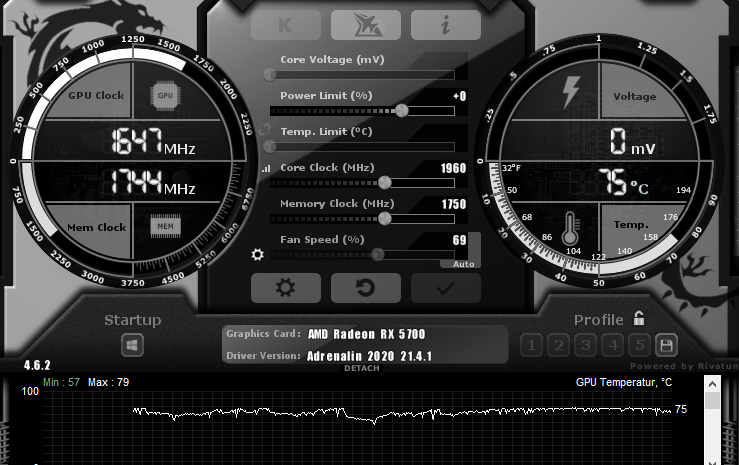Reset settings with the circular arrow button

pos(366,287)
